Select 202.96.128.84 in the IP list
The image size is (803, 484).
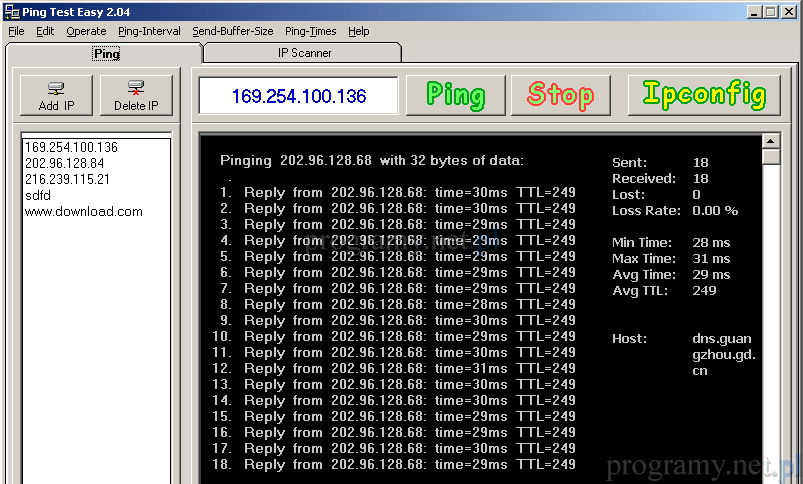coord(64,163)
